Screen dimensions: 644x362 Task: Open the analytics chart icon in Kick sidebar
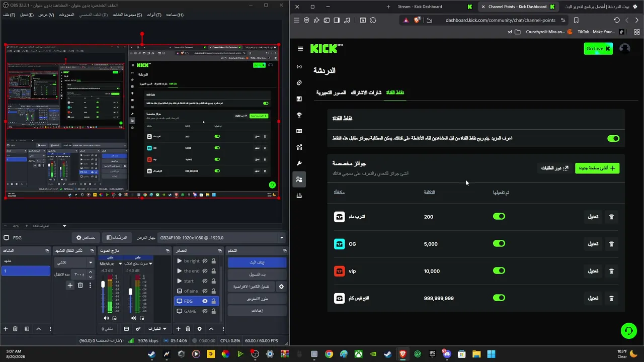pos(299,147)
